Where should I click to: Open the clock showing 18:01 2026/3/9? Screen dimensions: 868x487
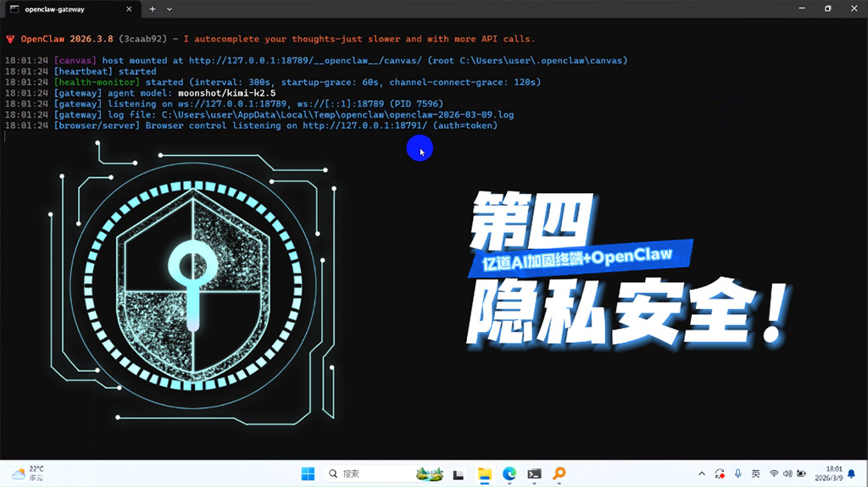829,473
